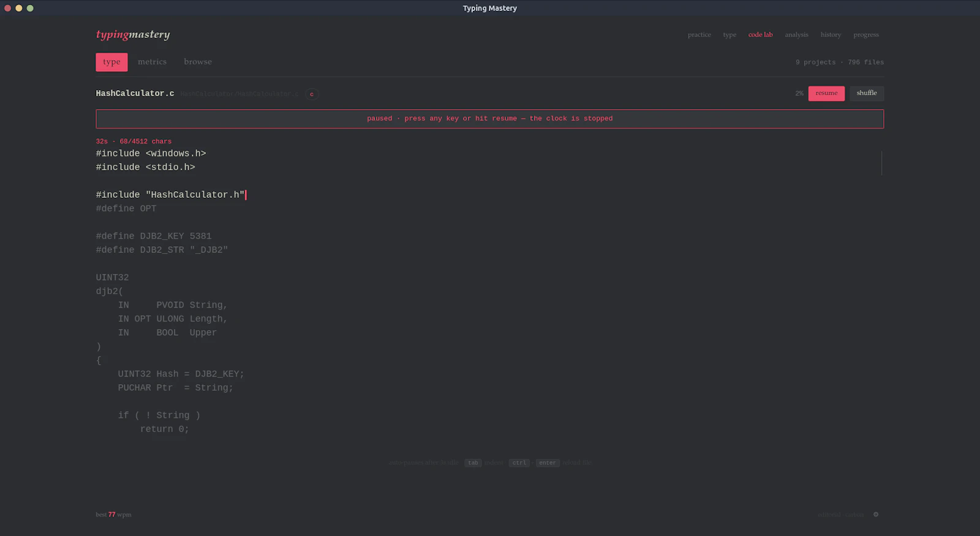Shuffle to a different file
Image resolution: width=980 pixels, height=536 pixels.
click(867, 93)
